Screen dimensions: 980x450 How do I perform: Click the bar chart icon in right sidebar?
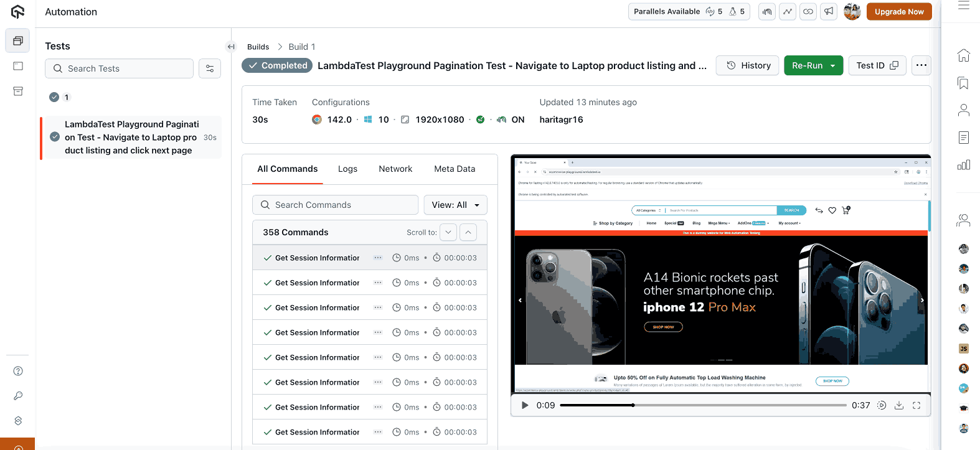963,165
